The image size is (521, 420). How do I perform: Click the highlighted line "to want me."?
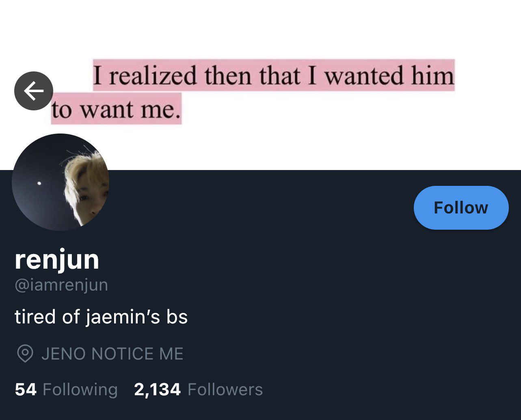[x=116, y=109]
